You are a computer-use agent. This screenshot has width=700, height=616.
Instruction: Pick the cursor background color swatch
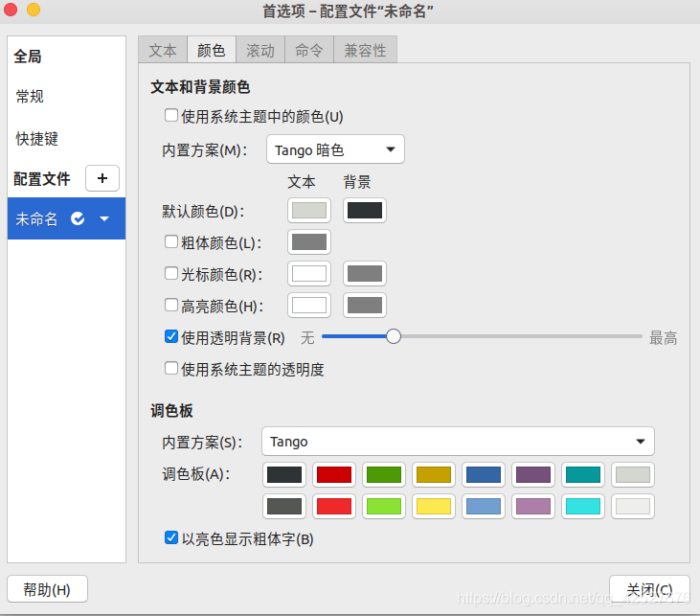point(364,273)
